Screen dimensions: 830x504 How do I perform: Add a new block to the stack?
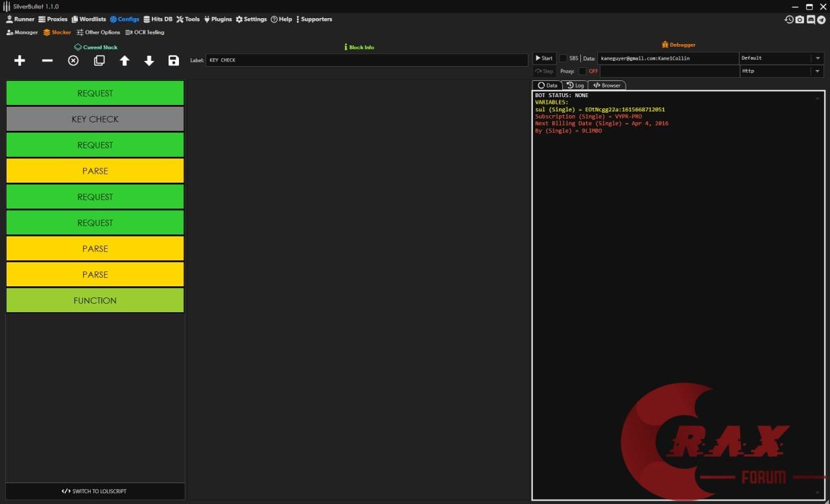[19, 60]
